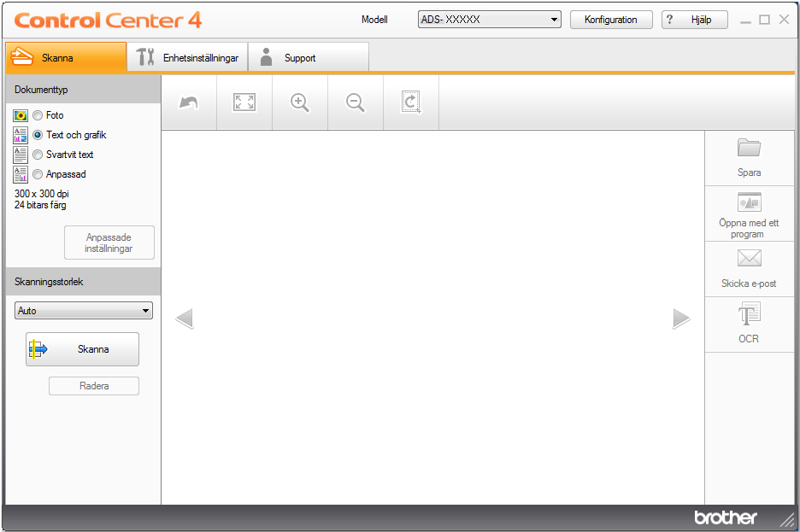The height and width of the screenshot is (532, 800).
Task: Click the Brother logo in status bar
Action: [x=726, y=517]
